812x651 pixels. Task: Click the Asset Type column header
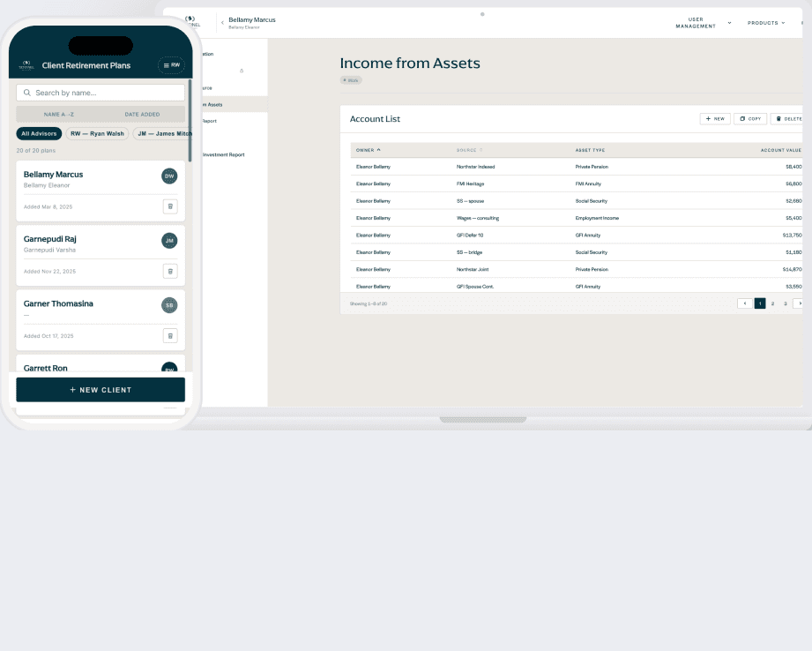click(590, 150)
